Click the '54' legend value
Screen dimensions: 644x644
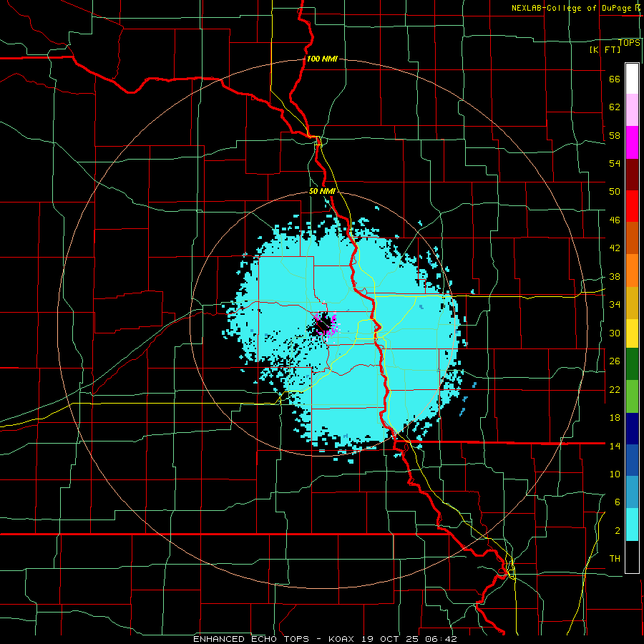click(x=615, y=163)
